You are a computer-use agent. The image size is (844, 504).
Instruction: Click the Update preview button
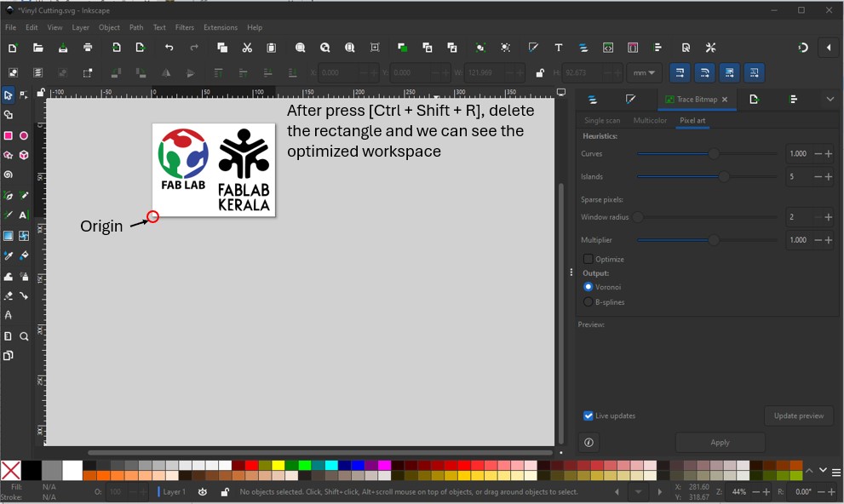(x=799, y=415)
